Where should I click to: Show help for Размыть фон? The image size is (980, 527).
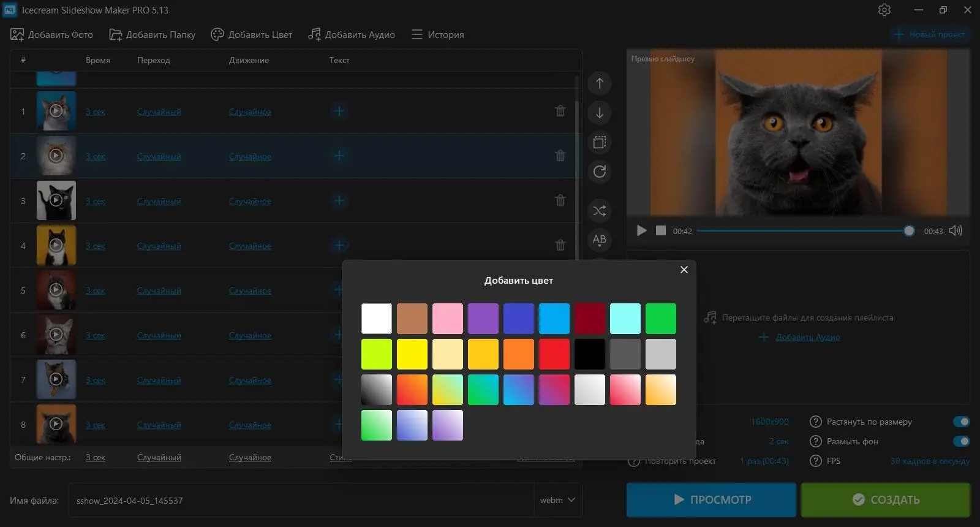tap(815, 441)
